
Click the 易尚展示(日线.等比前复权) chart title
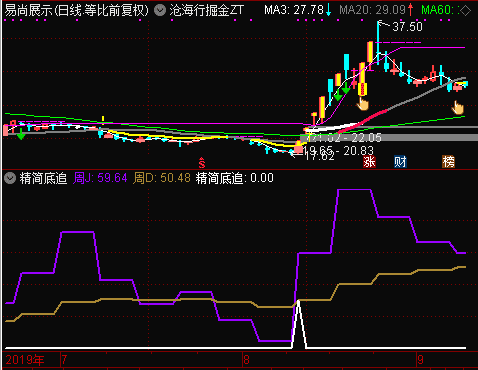76,10
